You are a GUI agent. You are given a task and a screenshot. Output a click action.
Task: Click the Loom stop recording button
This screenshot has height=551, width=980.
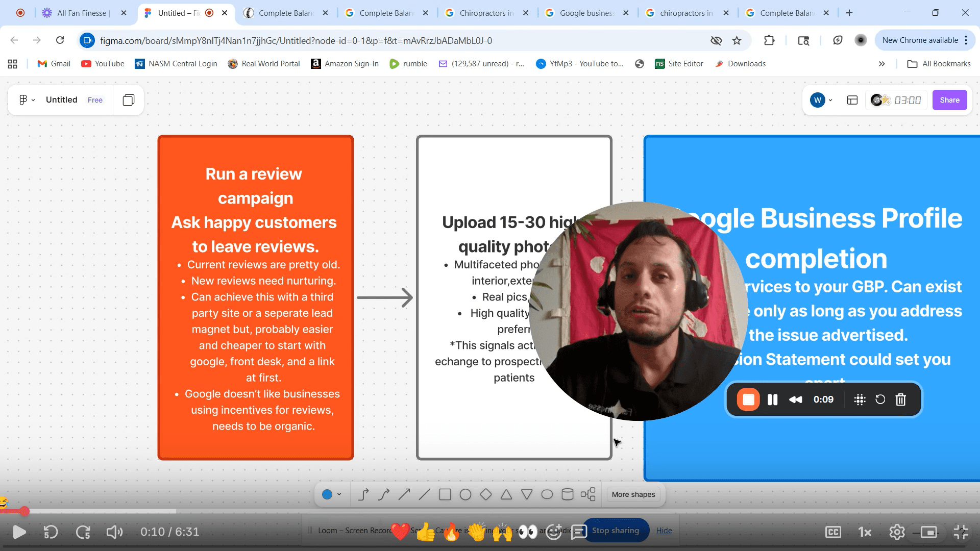point(748,399)
